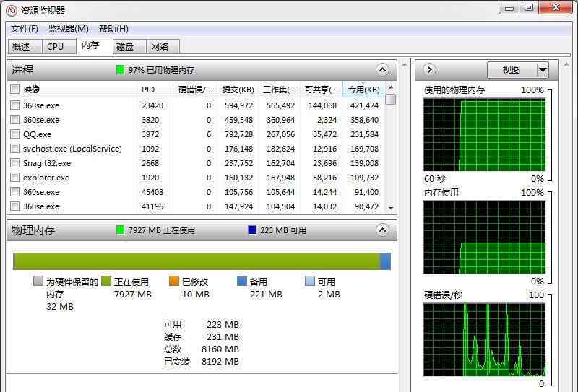Check the svchost.exe (LocalService) checkbox
The height and width of the screenshot is (392, 578).
pyautogui.click(x=14, y=149)
